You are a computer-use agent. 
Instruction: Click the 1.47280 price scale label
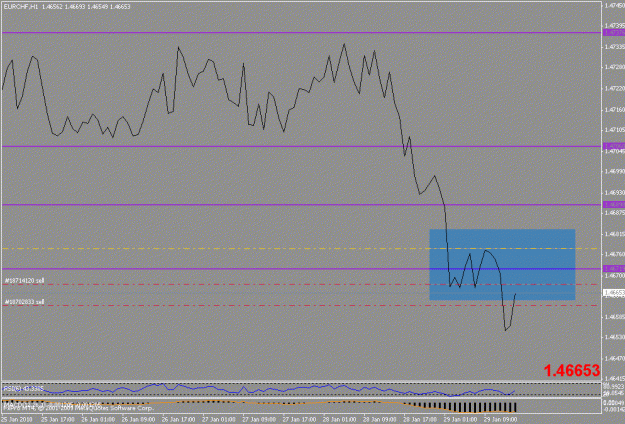click(x=615, y=67)
